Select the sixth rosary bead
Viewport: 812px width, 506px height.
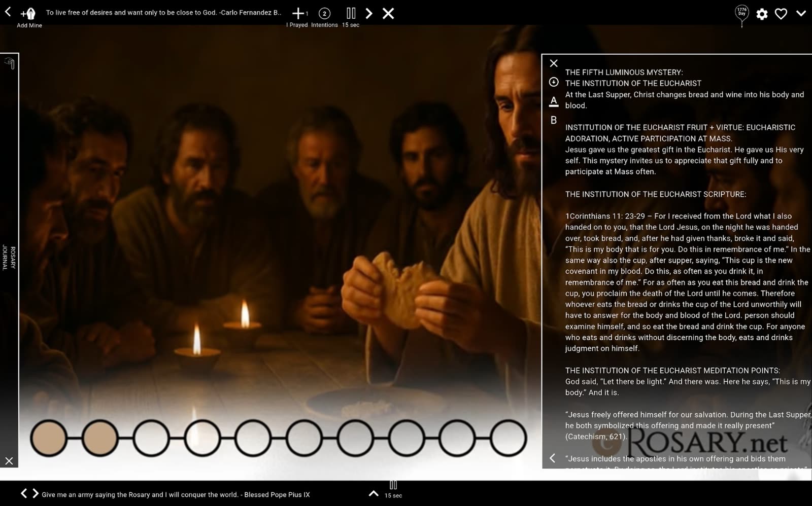(x=304, y=438)
